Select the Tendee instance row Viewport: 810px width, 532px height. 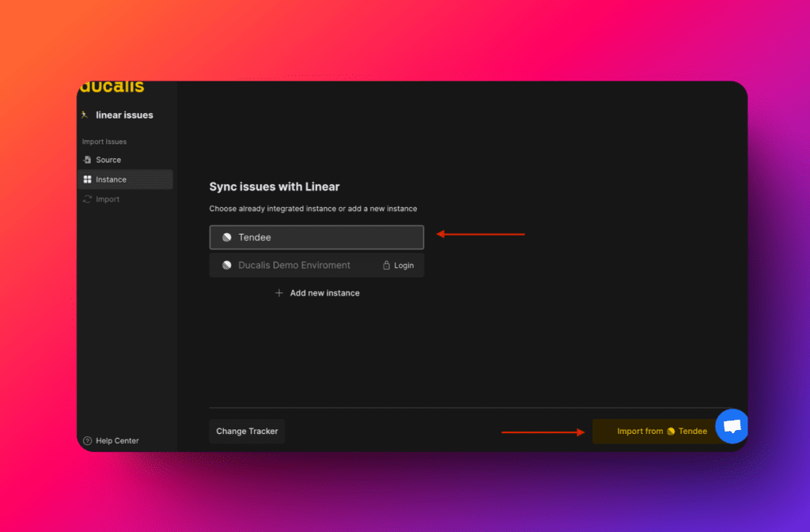click(x=316, y=237)
